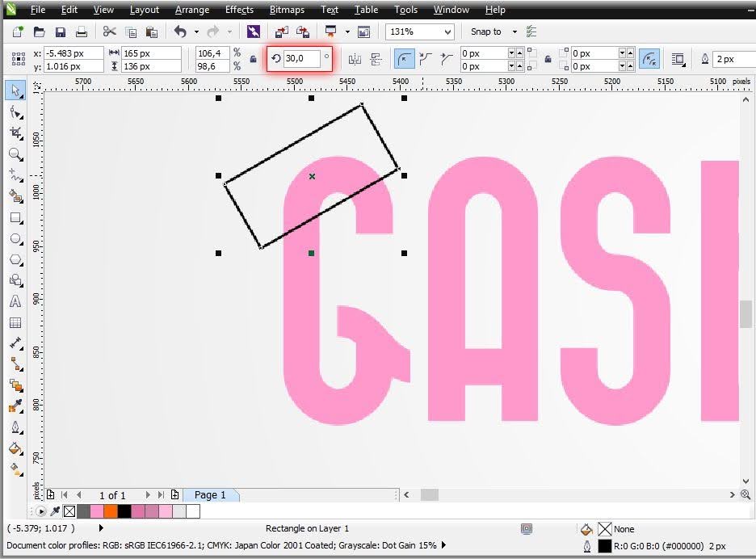Select the Shape edit tool
Viewport: 756px width, 559px height.
click(15, 113)
